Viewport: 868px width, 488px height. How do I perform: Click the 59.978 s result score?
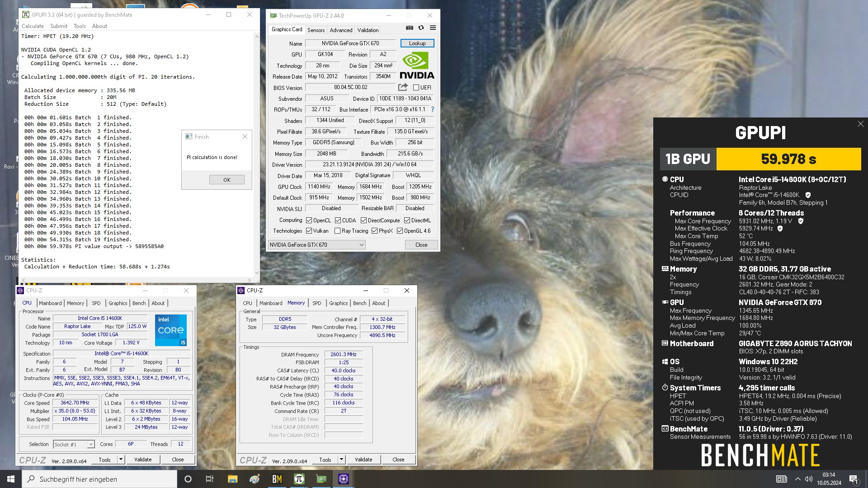point(788,159)
